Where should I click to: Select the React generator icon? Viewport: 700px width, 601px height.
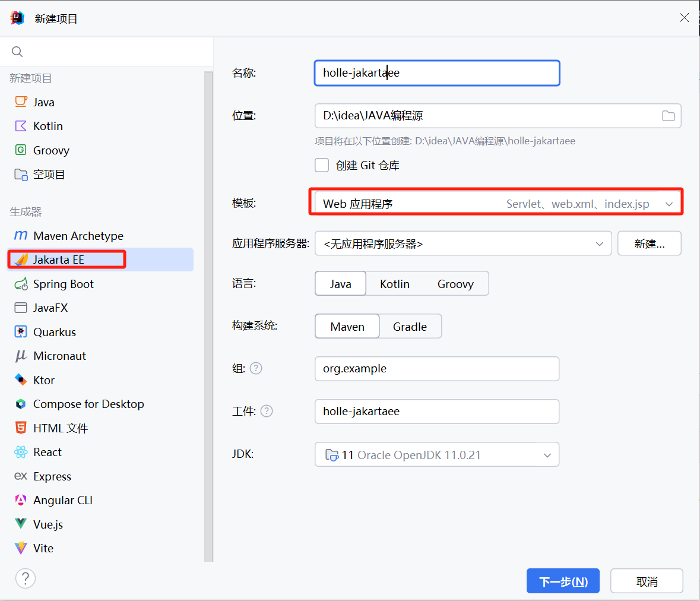[21, 453]
